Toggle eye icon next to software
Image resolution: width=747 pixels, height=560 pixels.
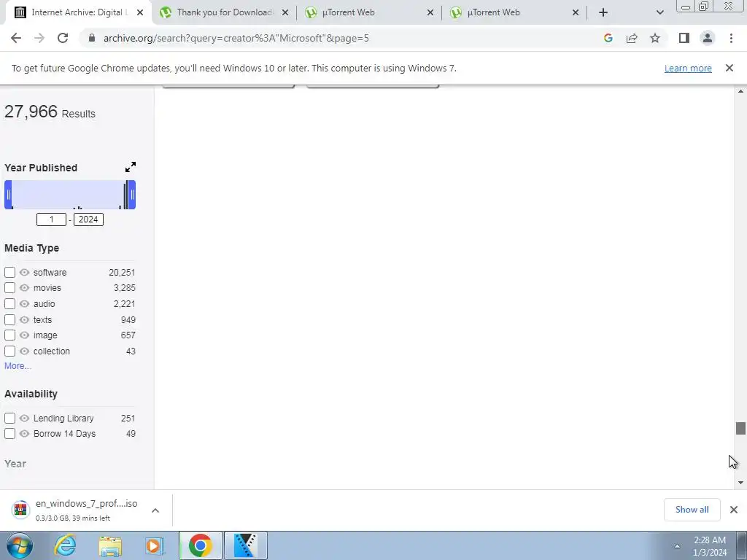[24, 273]
